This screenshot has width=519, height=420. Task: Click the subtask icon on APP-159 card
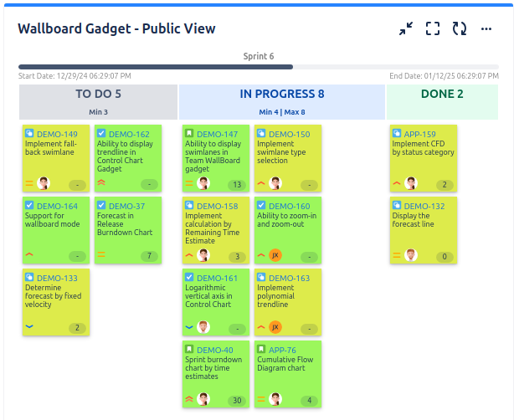(x=396, y=133)
